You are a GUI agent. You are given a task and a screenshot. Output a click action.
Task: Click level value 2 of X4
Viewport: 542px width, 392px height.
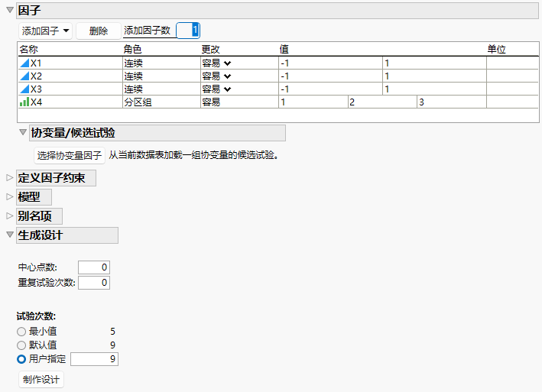(383, 102)
